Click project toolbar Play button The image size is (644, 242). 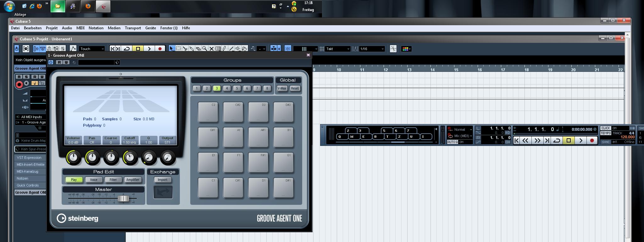[149, 49]
